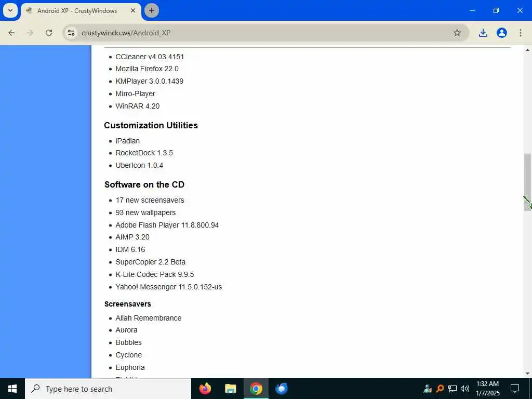Click 'WinRAR 4.20' list item

137,106
